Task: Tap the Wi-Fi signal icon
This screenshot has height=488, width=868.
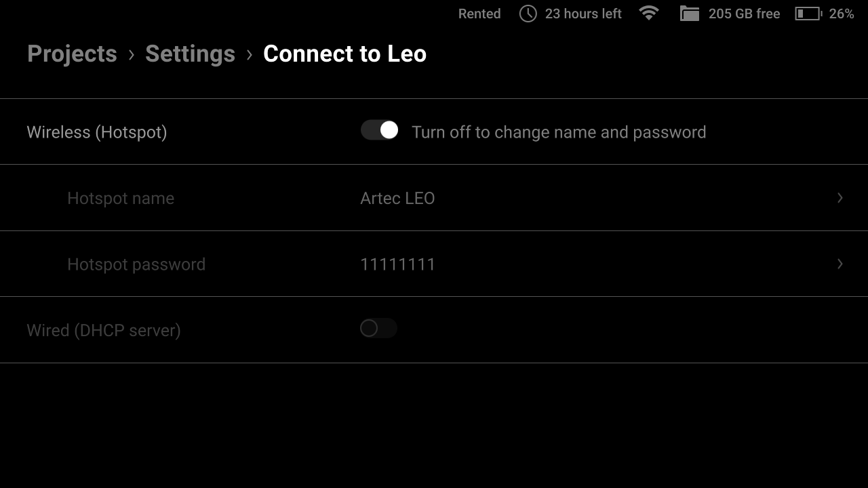Action: coord(649,13)
